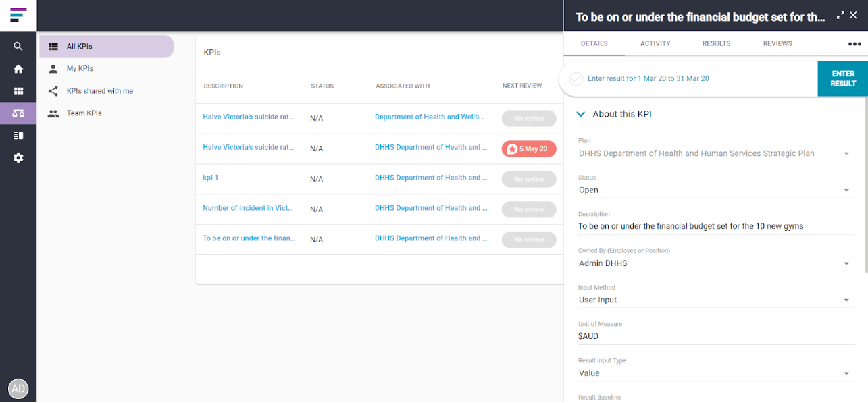Viewport: 868px width, 403px height.
Task: Click the All KPIs list icon
Action: point(53,47)
